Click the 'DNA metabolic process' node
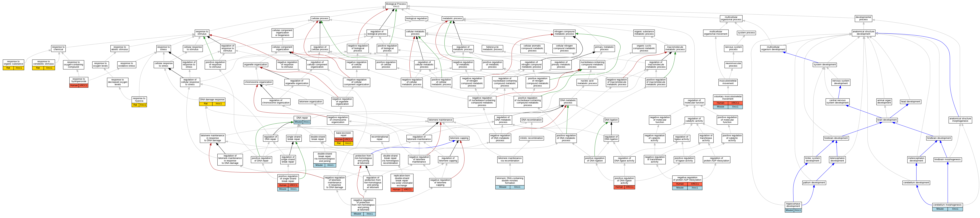This screenshot has height=218, width=980. [568, 101]
